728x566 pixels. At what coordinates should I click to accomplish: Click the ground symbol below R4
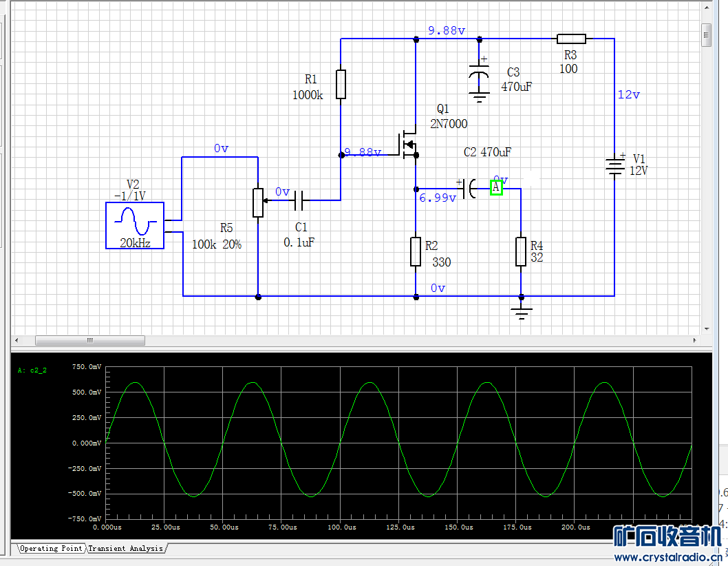pyautogui.click(x=522, y=312)
